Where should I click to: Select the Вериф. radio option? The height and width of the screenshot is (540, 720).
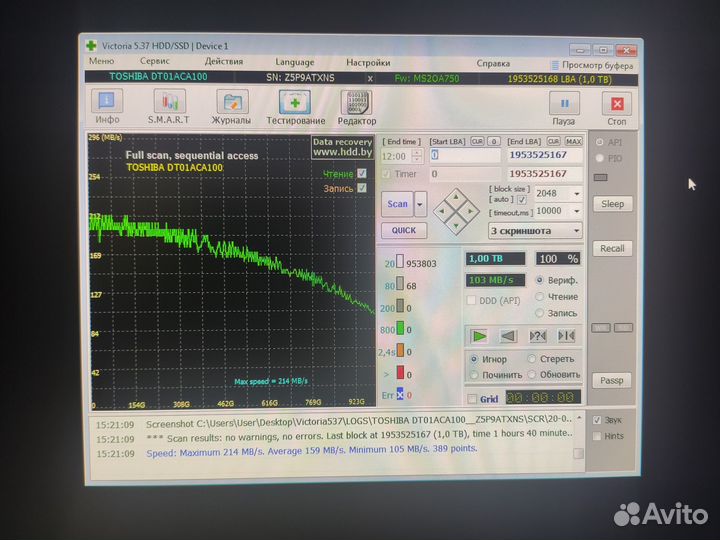click(x=540, y=280)
